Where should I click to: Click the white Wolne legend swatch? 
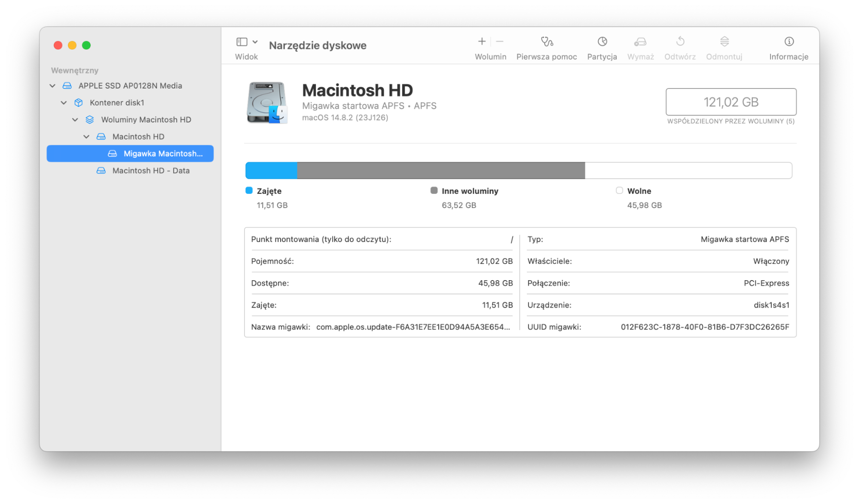click(x=619, y=190)
